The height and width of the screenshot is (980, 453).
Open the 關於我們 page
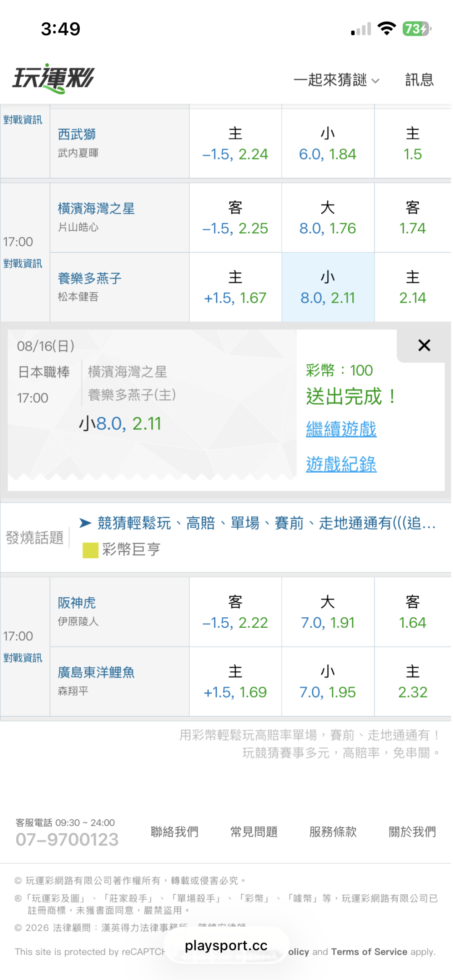point(412,832)
